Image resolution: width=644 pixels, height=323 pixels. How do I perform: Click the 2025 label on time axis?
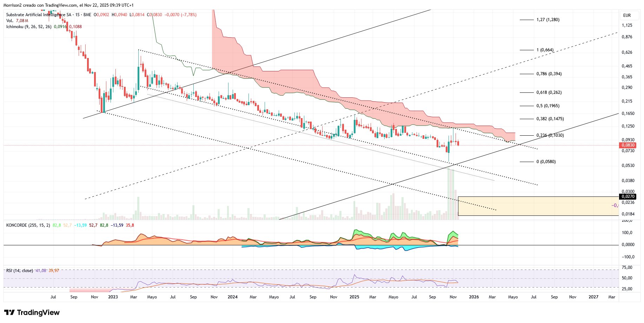[x=354, y=297]
